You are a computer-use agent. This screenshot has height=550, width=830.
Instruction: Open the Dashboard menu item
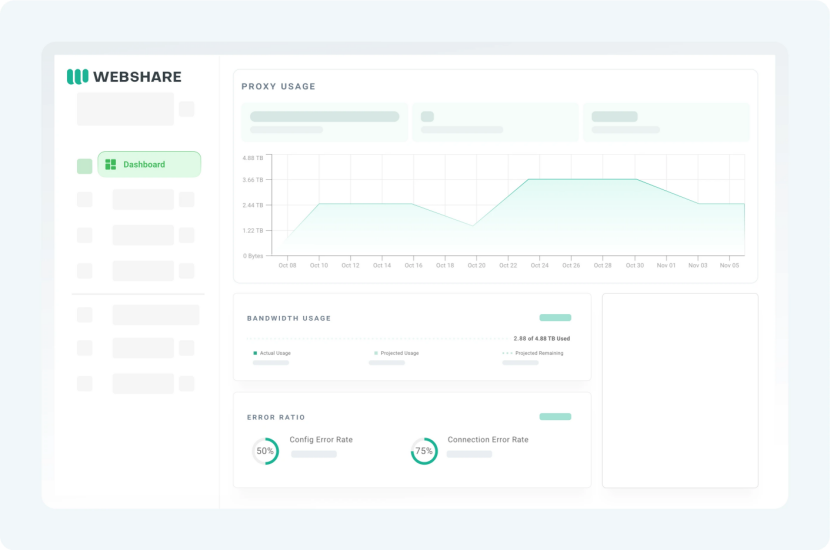tap(149, 165)
